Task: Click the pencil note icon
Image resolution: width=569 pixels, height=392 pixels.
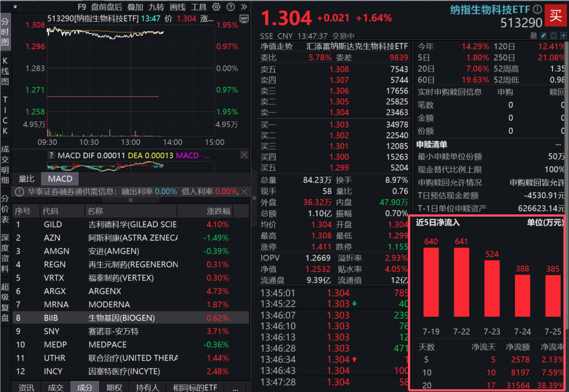Action: [x=543, y=35]
